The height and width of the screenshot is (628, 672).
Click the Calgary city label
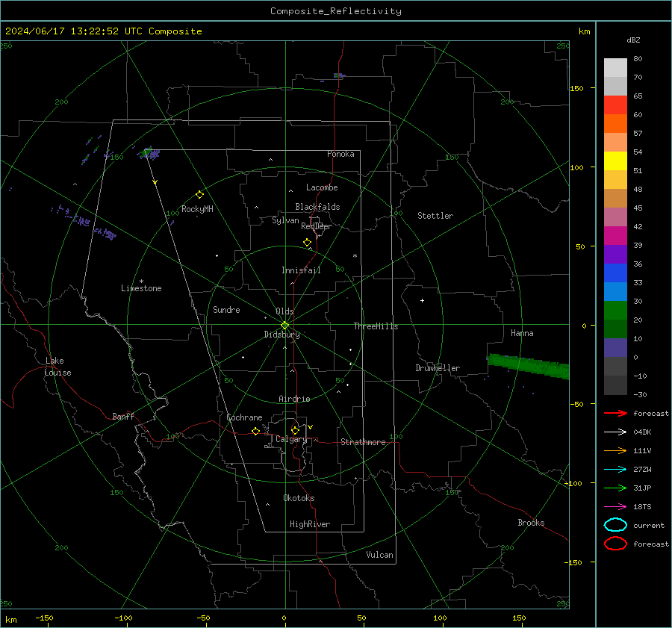[291, 439]
